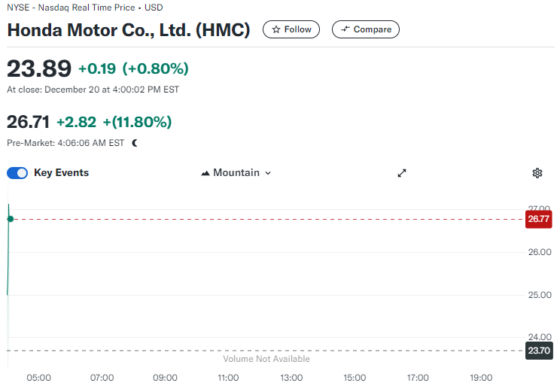
Task: Click the Key Events label
Action: [x=62, y=173]
